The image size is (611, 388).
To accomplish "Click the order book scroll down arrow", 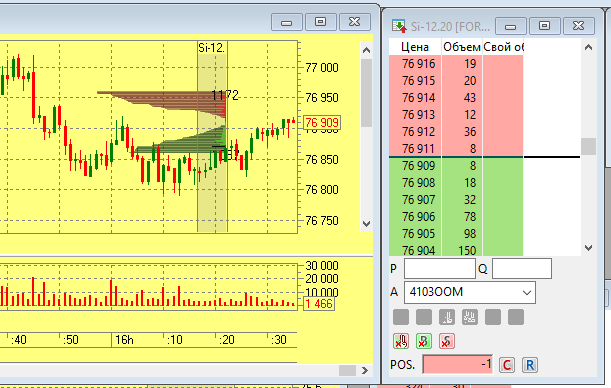I will pos(588,247).
